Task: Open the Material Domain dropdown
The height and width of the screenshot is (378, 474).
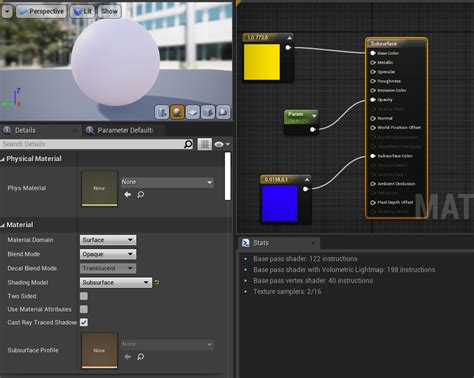Action: 108,240
